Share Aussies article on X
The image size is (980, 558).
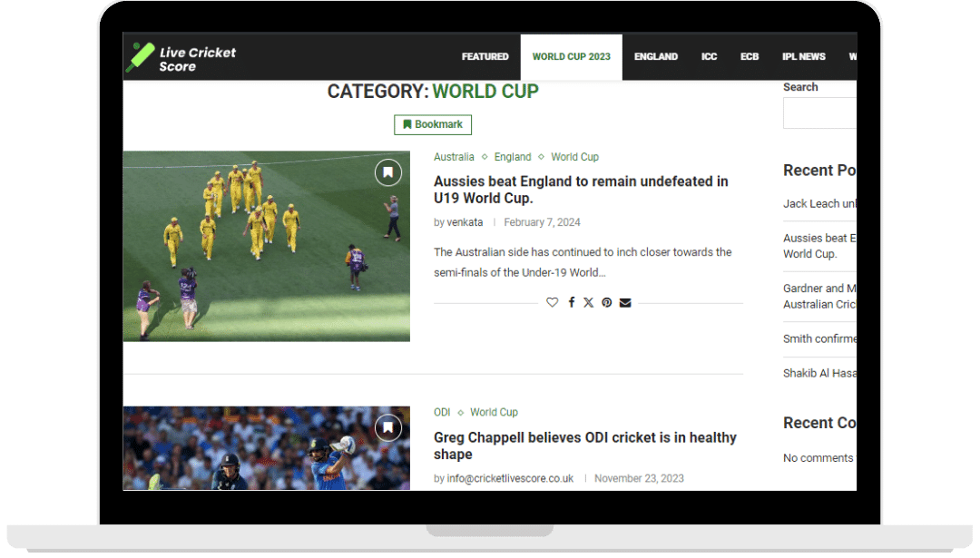(588, 302)
